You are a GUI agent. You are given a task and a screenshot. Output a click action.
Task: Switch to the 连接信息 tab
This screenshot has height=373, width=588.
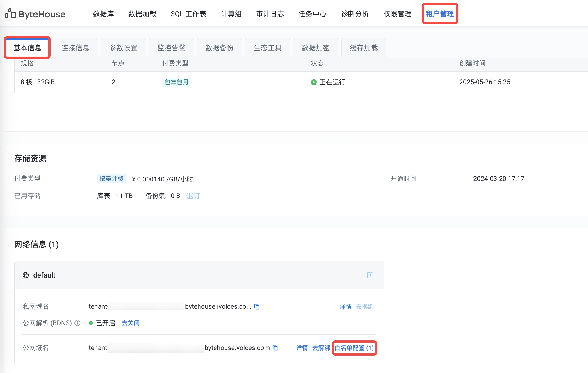[75, 48]
